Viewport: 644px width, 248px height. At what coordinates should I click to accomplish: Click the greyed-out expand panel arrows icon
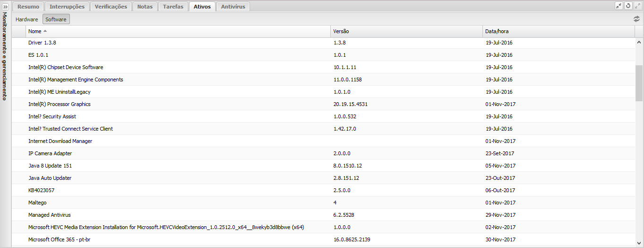pyautogui.click(x=638, y=6)
